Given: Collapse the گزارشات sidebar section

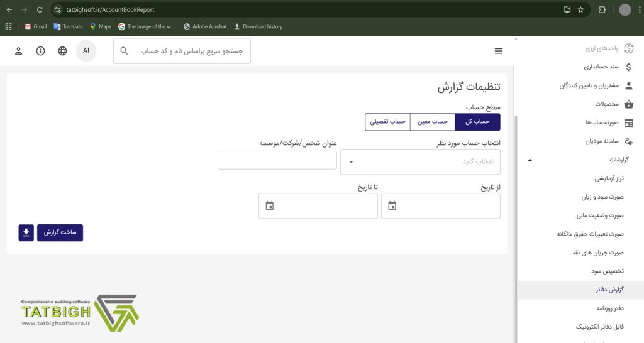Looking at the screenshot, I should [530, 160].
